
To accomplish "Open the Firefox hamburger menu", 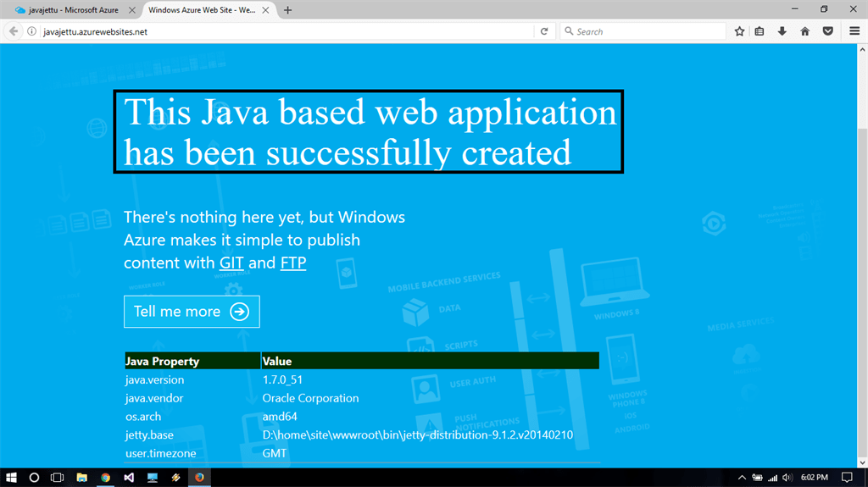I will [854, 31].
